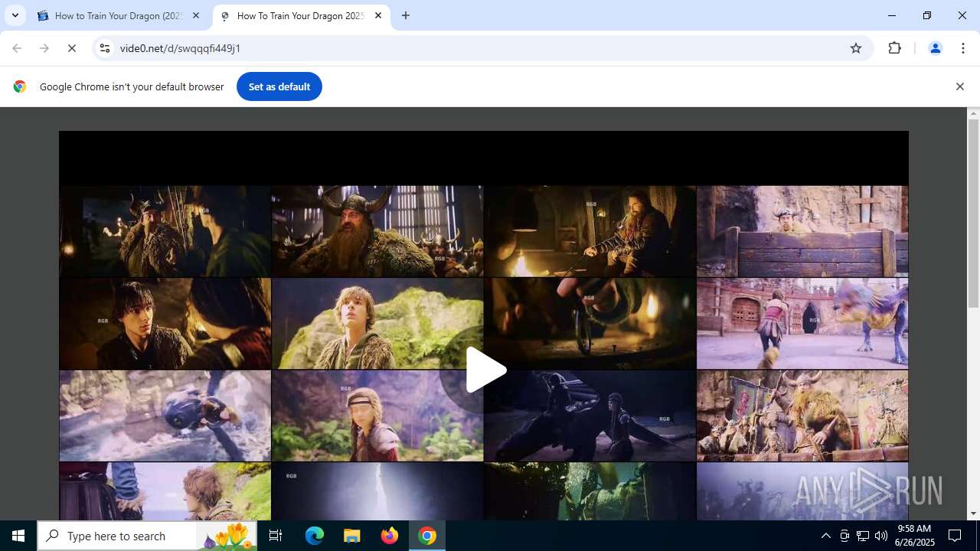This screenshot has height=551, width=980.
Task: Switch to the first How to Train Your Dragon tab
Action: (x=119, y=15)
